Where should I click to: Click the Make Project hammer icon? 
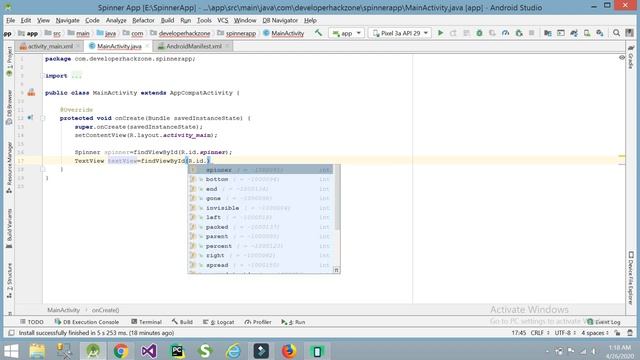318,33
